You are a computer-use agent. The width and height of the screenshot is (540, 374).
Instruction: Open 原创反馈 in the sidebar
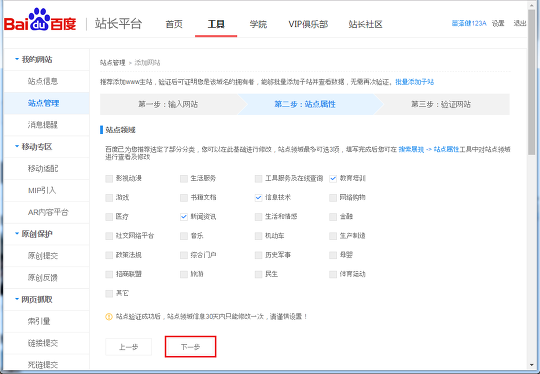point(43,278)
